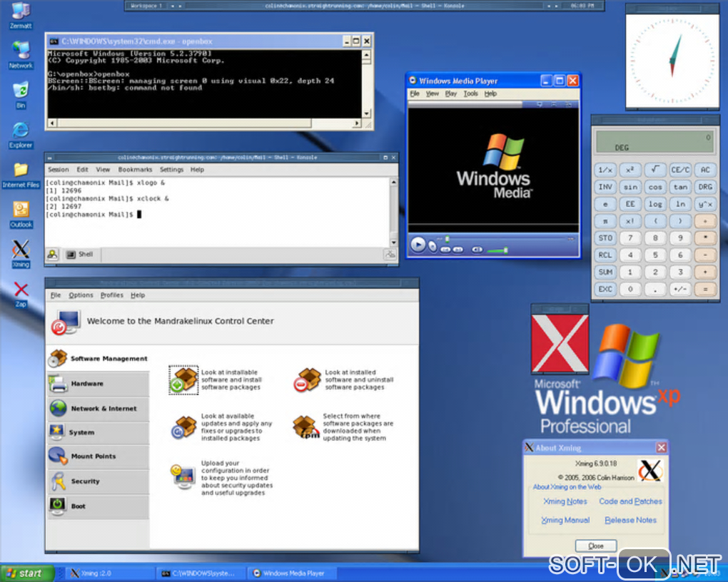Open Code and Patches link
728x582 pixels.
coord(630,501)
